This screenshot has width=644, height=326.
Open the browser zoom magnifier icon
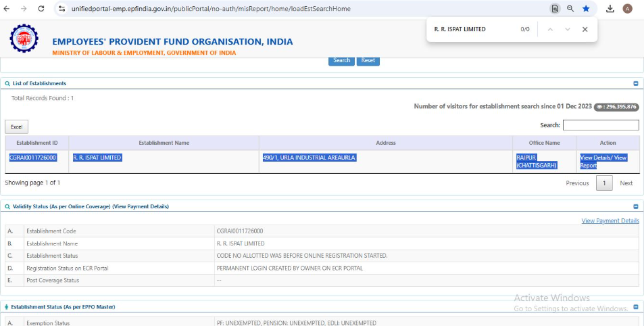point(570,8)
